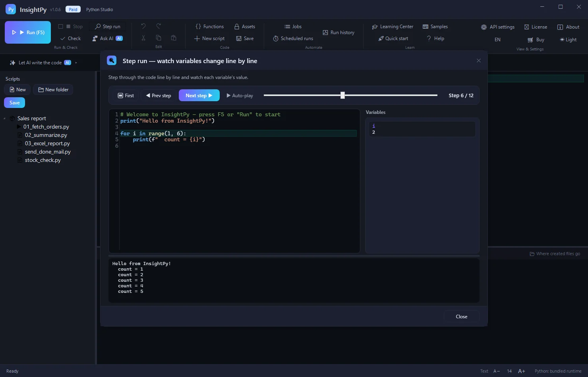
Task: View Run history
Action: [x=338, y=33]
